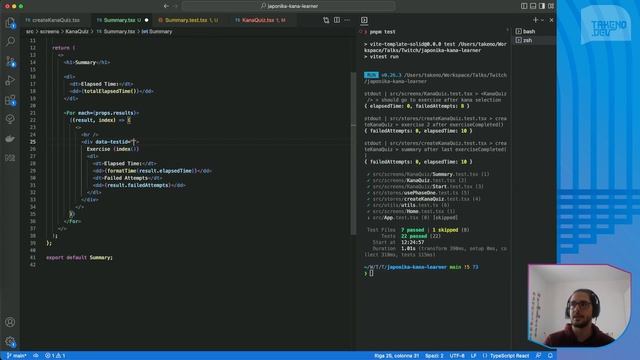The image size is (640, 360).
Task: Click the TAKENO.DEV logo overlay
Action: (x=606, y=25)
